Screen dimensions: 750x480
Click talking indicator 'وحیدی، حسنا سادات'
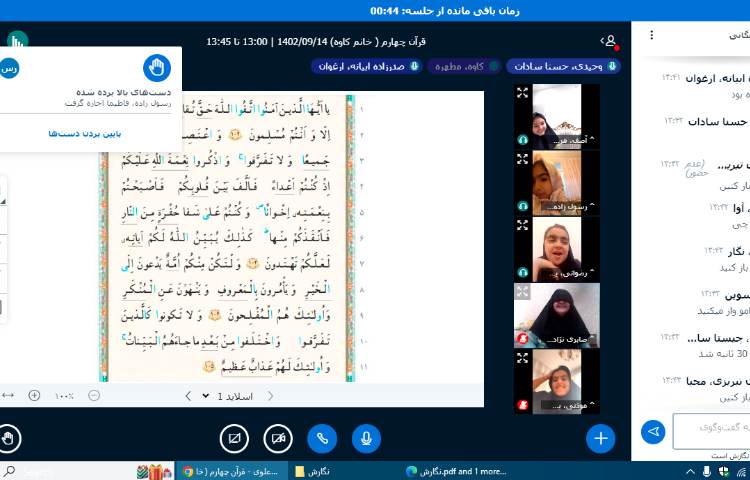pos(563,66)
